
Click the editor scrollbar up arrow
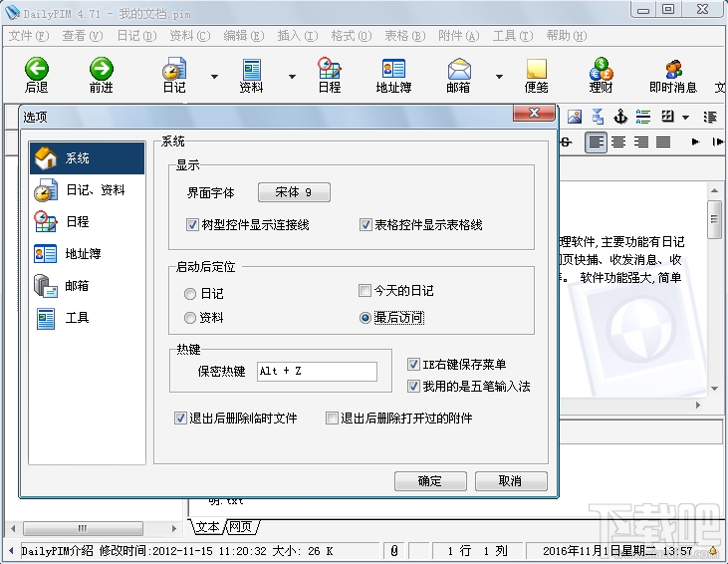click(x=714, y=190)
